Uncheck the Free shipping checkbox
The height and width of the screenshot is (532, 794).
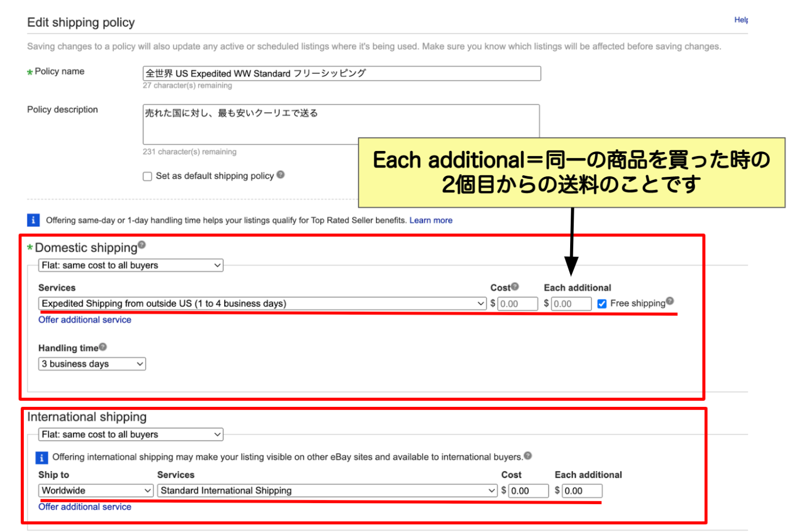point(602,303)
